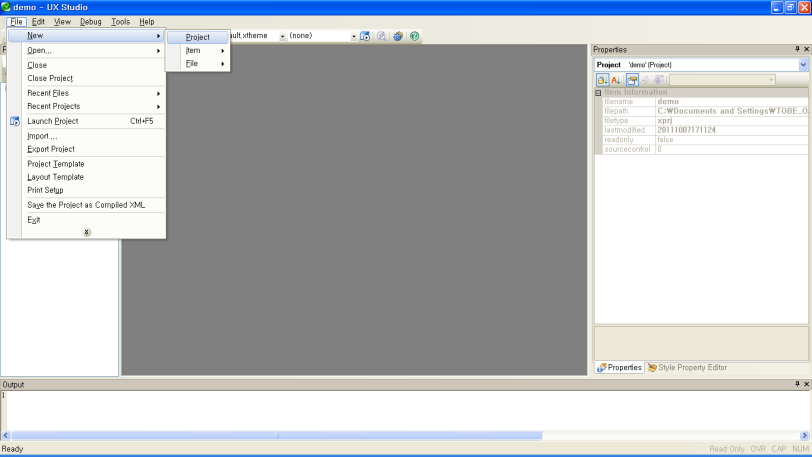
Task: Open the Project object selector dropdown
Action: [803, 65]
